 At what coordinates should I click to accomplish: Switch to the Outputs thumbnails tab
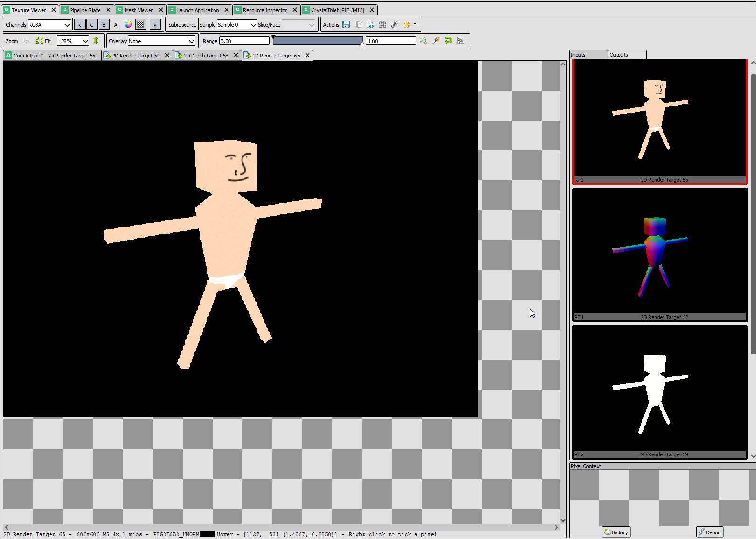coord(627,55)
